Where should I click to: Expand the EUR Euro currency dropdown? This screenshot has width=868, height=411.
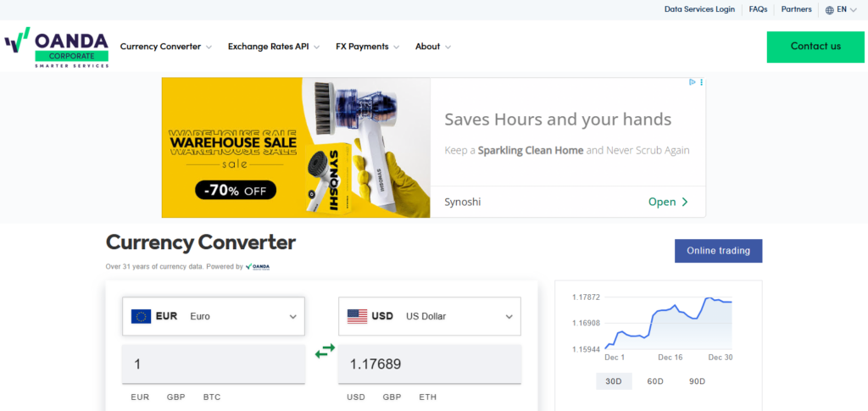[293, 316]
